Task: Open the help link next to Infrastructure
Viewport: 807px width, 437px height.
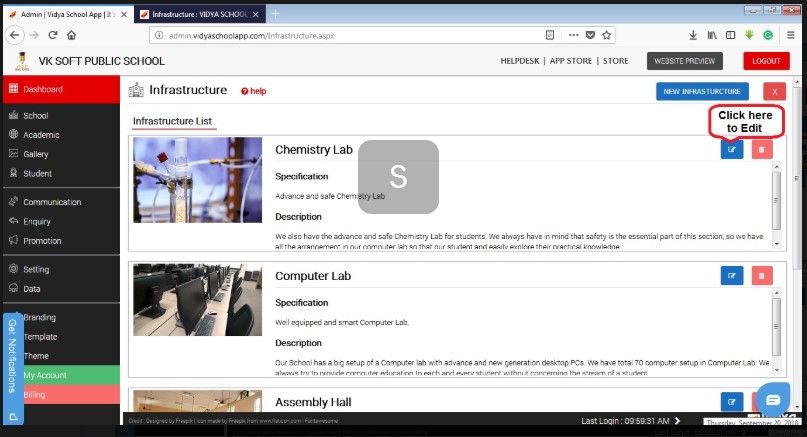Action: pos(254,91)
